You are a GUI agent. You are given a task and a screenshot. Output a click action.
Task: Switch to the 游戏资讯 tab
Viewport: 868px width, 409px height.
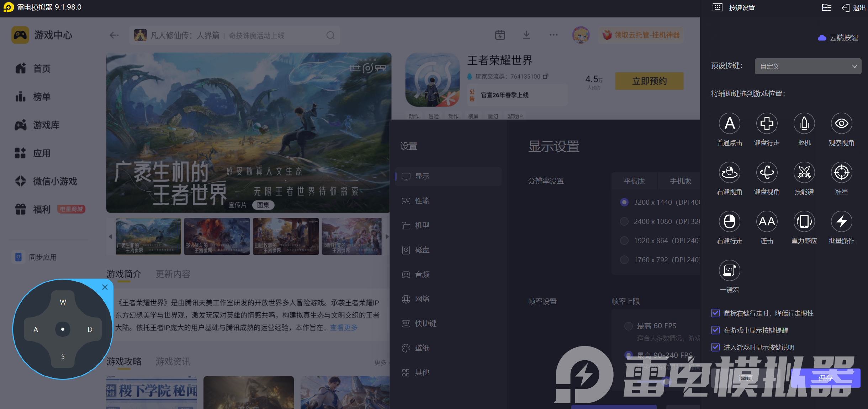tap(173, 361)
